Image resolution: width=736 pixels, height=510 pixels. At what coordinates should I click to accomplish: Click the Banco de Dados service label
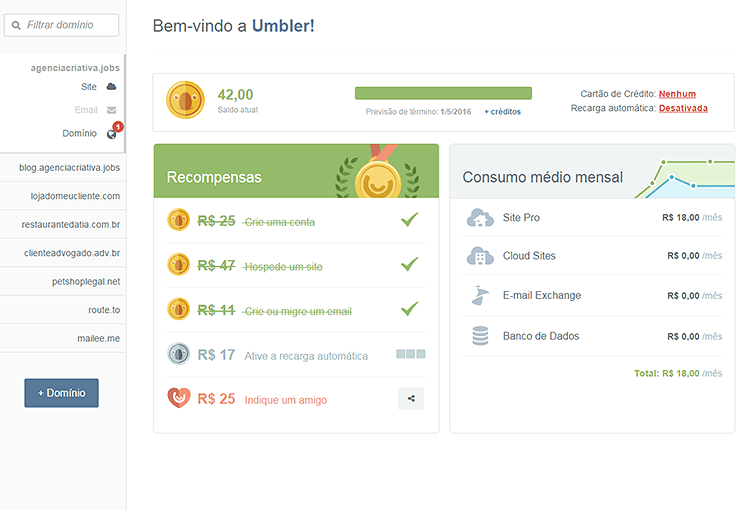[541, 336]
